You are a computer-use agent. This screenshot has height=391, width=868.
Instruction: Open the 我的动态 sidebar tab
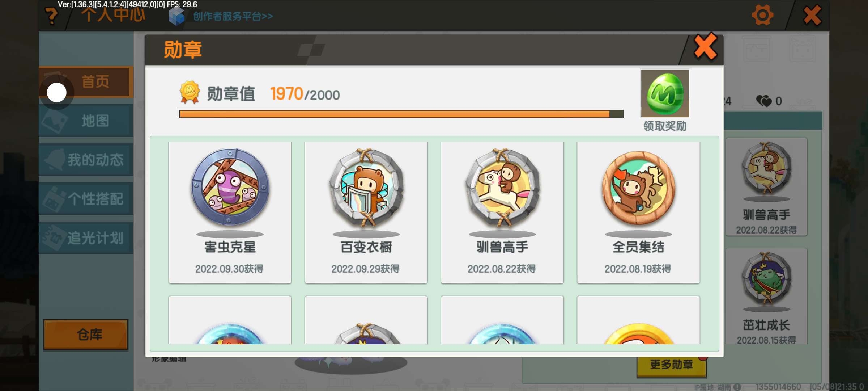[86, 160]
